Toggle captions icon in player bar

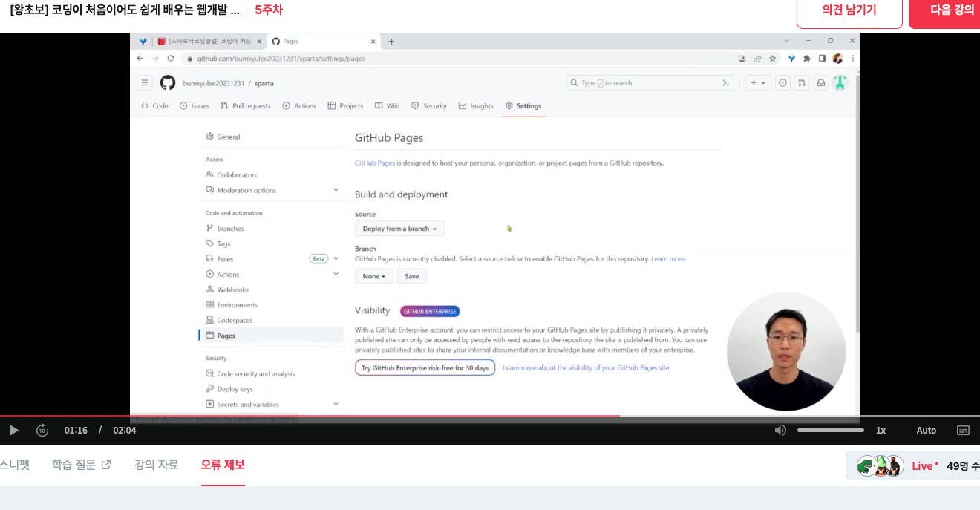[963, 430]
